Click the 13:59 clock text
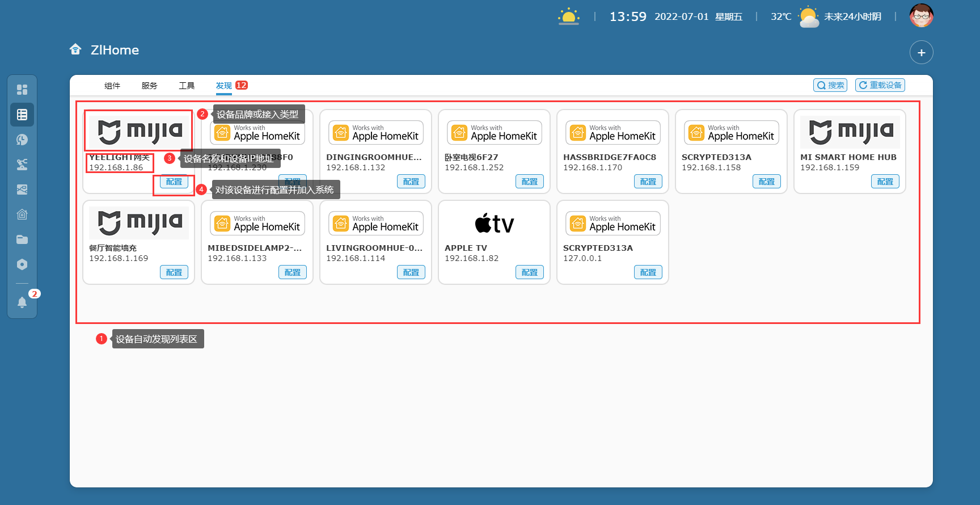The width and height of the screenshot is (980, 505). (x=628, y=16)
